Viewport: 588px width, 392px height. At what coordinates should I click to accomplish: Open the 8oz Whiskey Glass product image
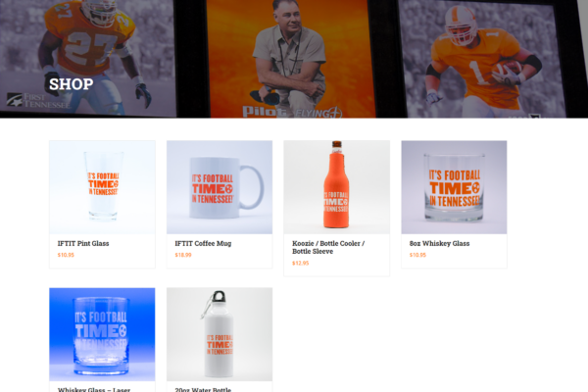454,187
